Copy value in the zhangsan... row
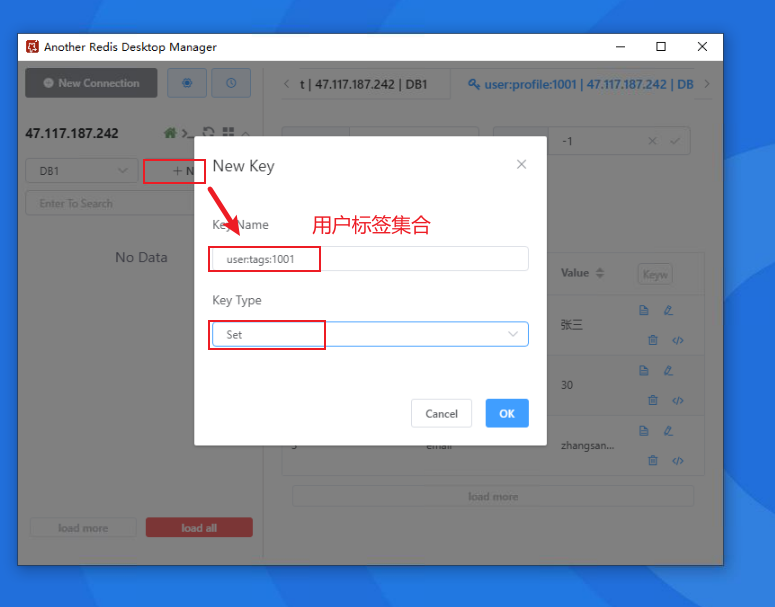Image resolution: width=775 pixels, height=607 pixels. (x=644, y=431)
